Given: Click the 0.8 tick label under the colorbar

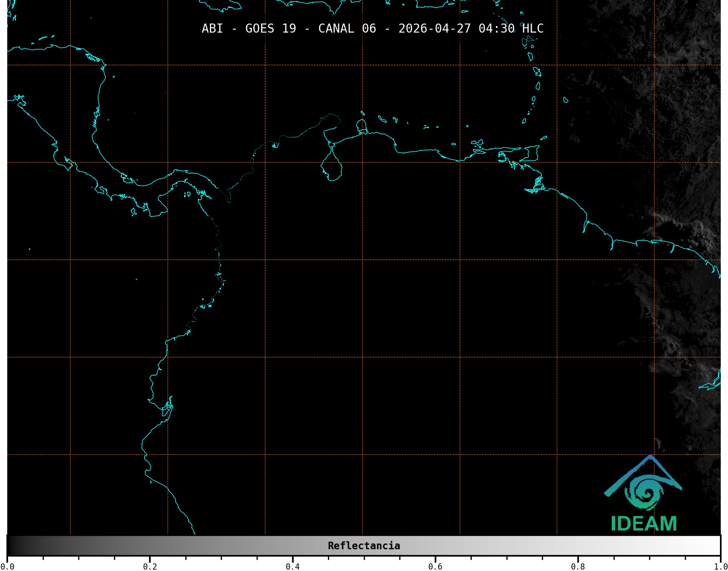Looking at the screenshot, I should (x=578, y=567).
